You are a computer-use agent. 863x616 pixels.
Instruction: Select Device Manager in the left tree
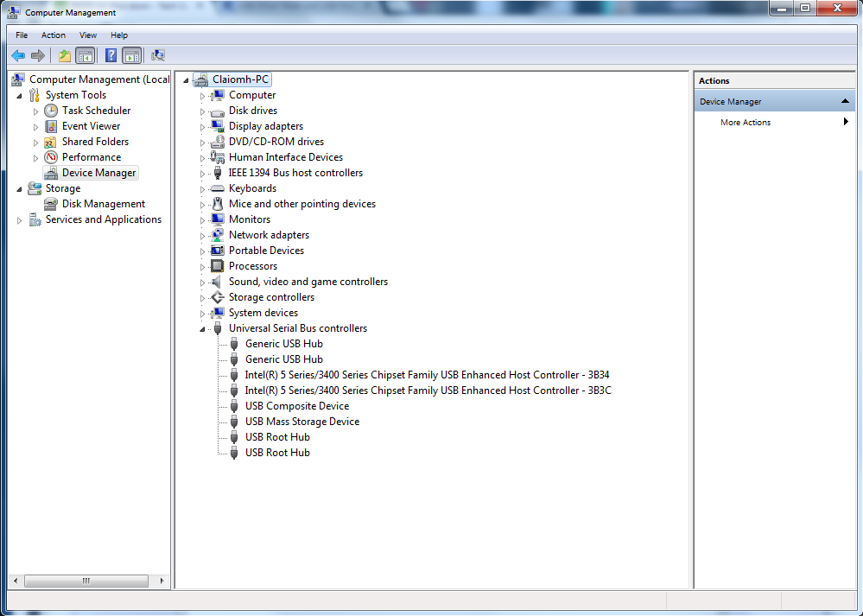[98, 173]
